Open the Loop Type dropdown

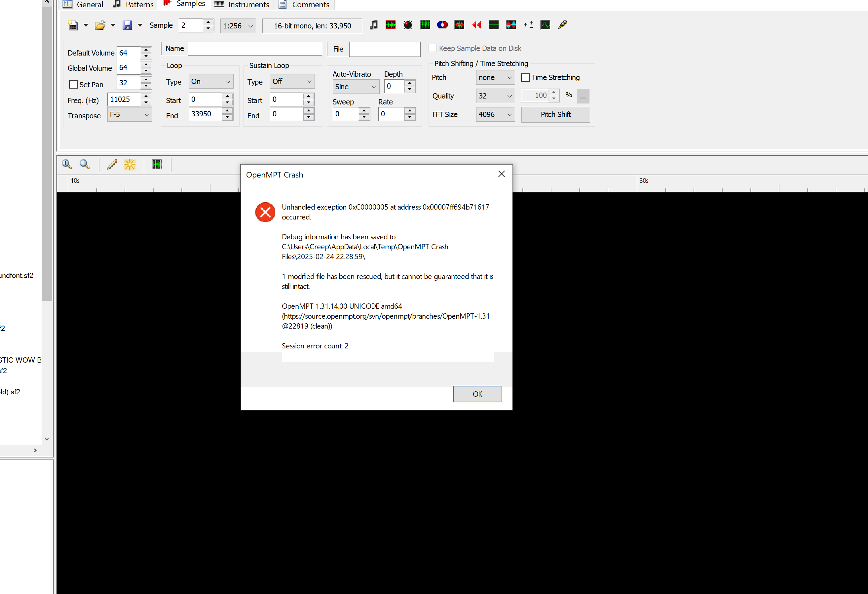click(211, 81)
